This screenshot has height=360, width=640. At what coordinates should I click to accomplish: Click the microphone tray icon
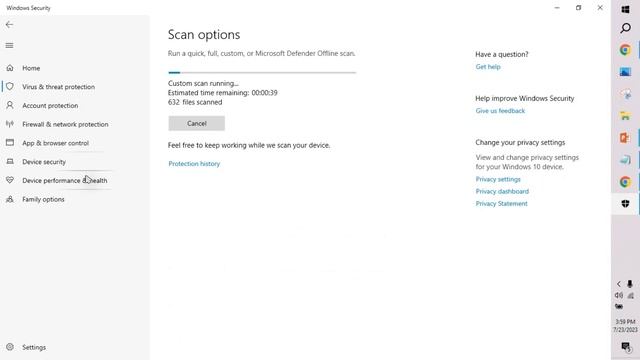tap(630, 284)
